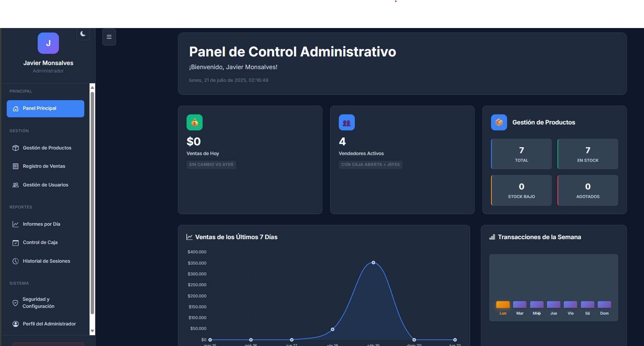644x346 pixels.
Task: Click the J user avatar
Action: coord(48,43)
